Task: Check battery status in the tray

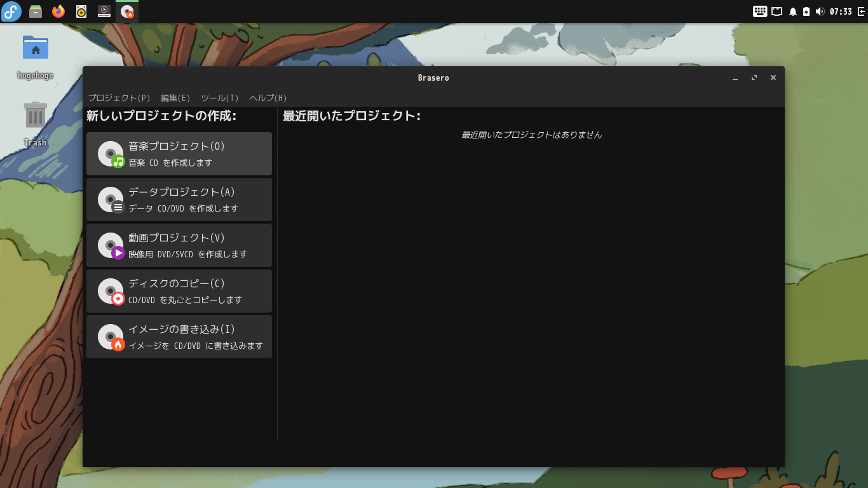Action: tap(806, 11)
